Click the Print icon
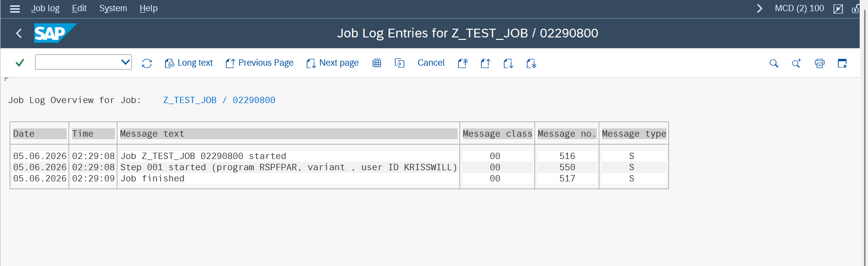868x266 pixels. pyautogui.click(x=820, y=63)
